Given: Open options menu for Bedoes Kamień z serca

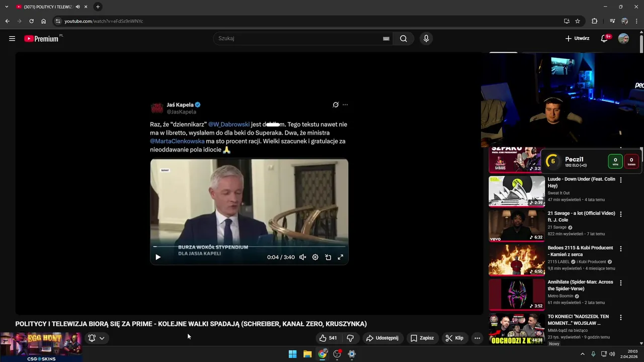Looking at the screenshot, I should pyautogui.click(x=620, y=248).
